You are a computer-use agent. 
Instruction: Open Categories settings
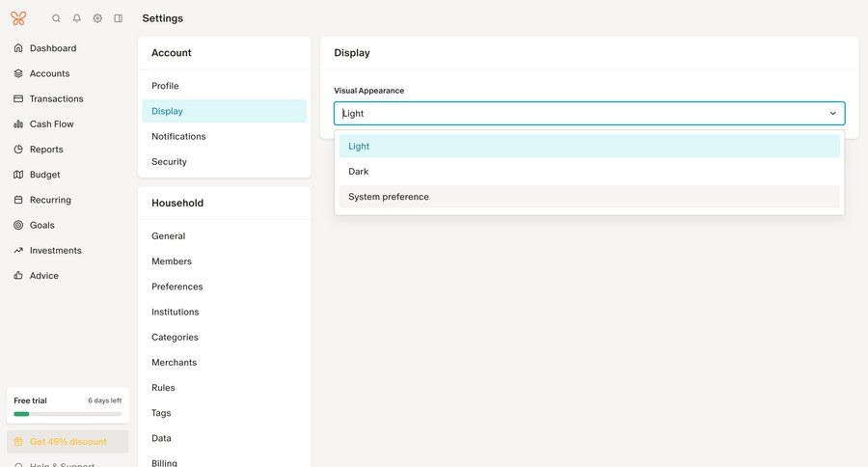point(224,338)
